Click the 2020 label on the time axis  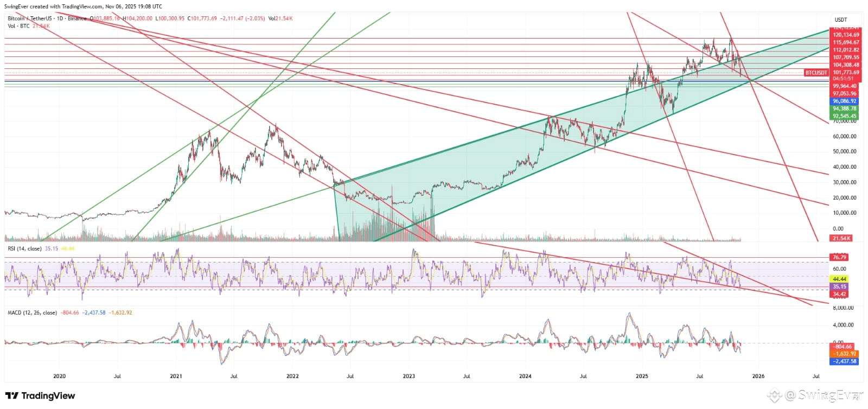(x=59, y=376)
